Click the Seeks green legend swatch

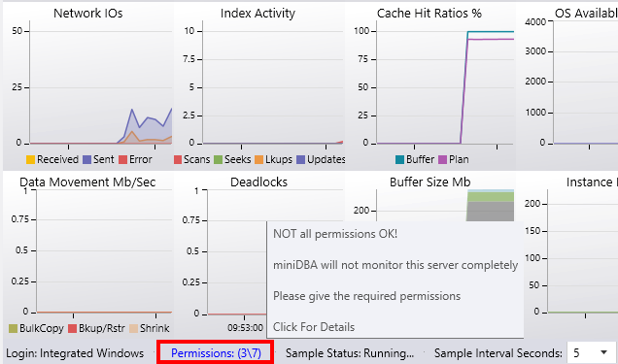[218, 160]
